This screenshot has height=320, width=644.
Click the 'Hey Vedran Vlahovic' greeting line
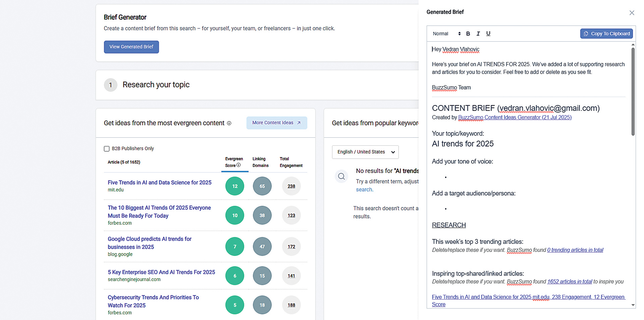click(x=455, y=49)
